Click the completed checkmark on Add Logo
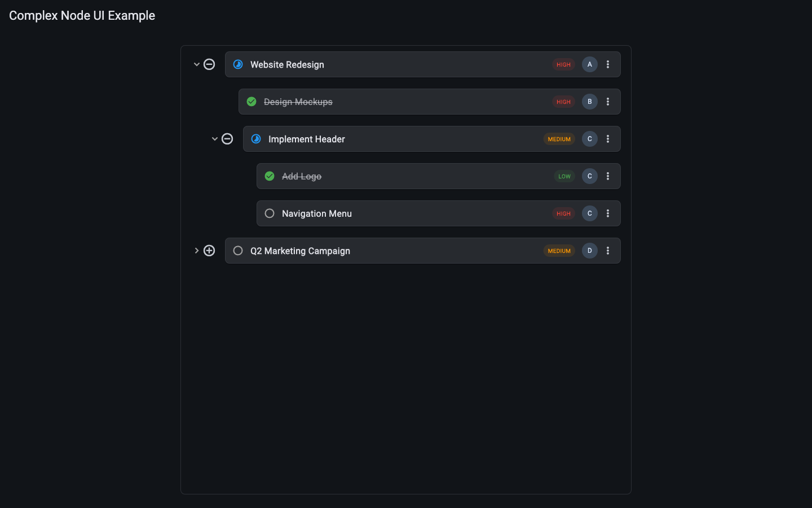 click(x=270, y=176)
